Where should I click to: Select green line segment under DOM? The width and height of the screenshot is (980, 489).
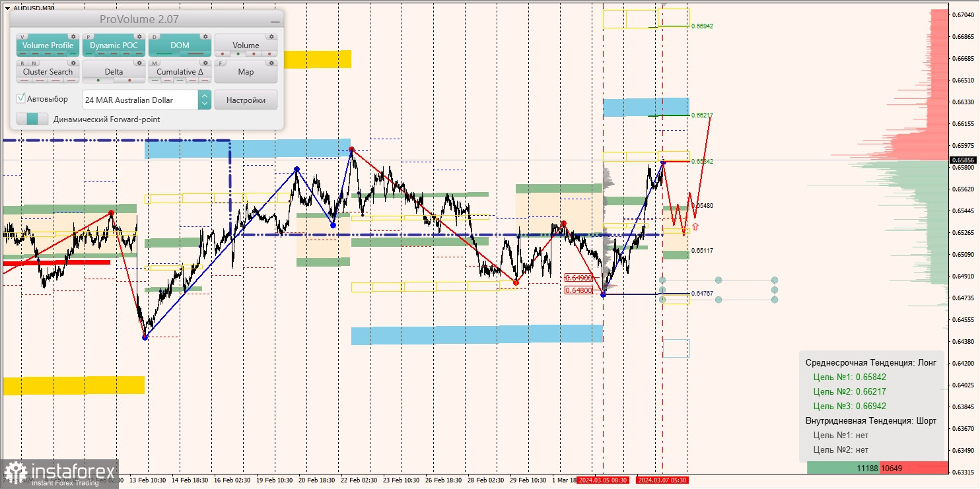(x=164, y=54)
